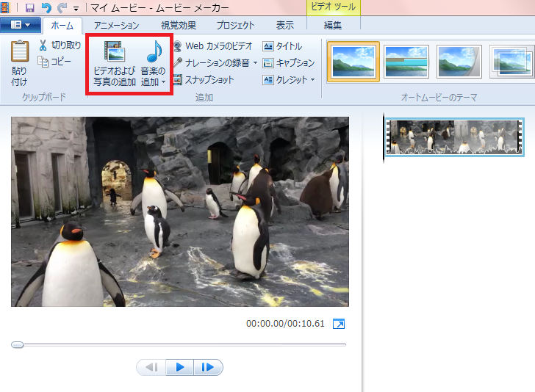Image resolution: width=535 pixels, height=392 pixels.
Task: Click Web カメラのビデオ button
Action: pos(213,46)
